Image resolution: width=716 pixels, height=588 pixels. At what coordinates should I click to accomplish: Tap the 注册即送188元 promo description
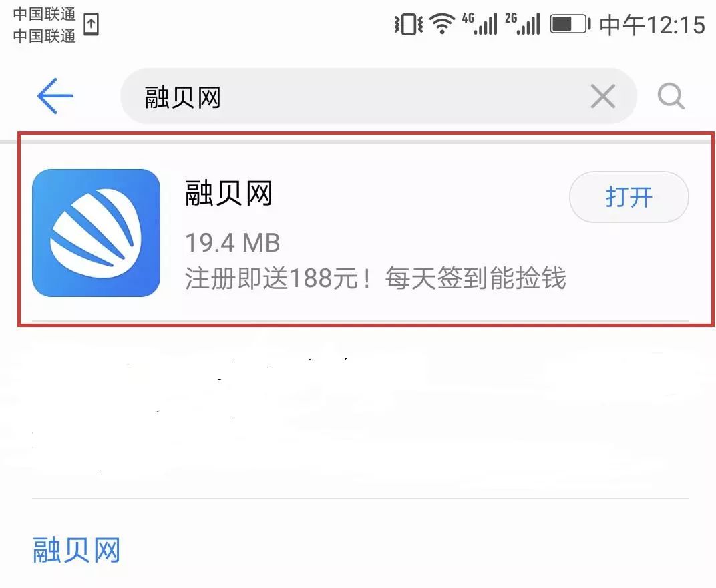tap(375, 278)
